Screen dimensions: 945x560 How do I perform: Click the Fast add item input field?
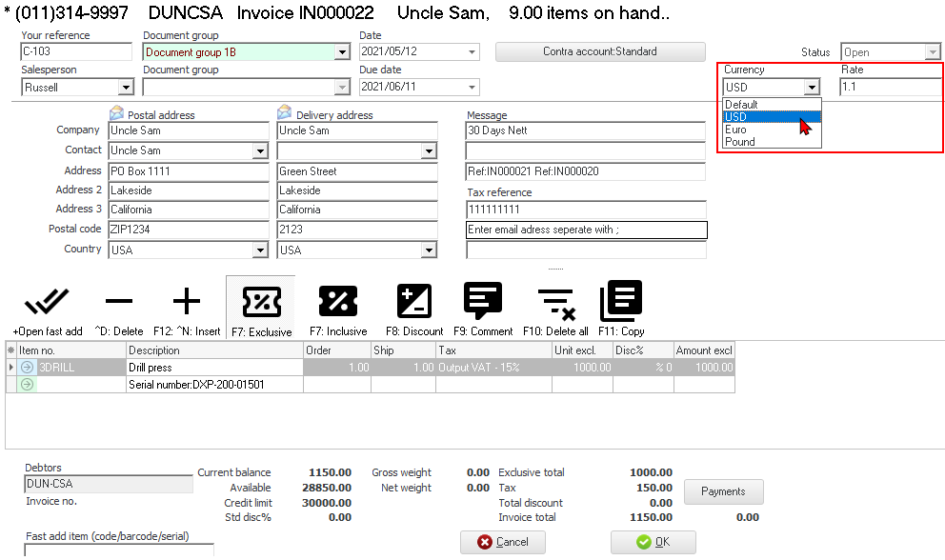click(x=118, y=550)
